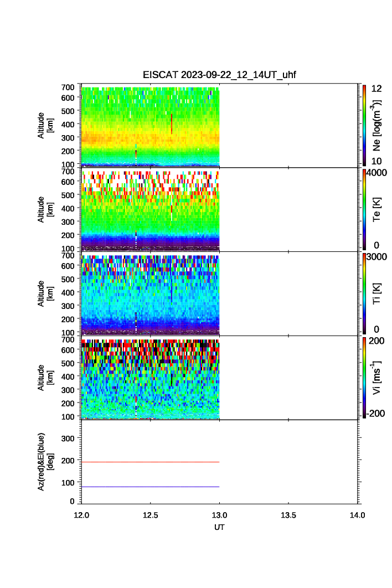Viewport: 392px width, 588px height.
Task: Select the 13.5 tick label on time axis
Action: pyautogui.click(x=288, y=515)
